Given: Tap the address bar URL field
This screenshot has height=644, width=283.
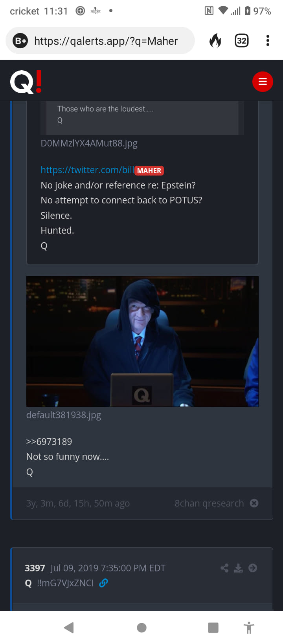Looking at the screenshot, I should click(x=106, y=41).
